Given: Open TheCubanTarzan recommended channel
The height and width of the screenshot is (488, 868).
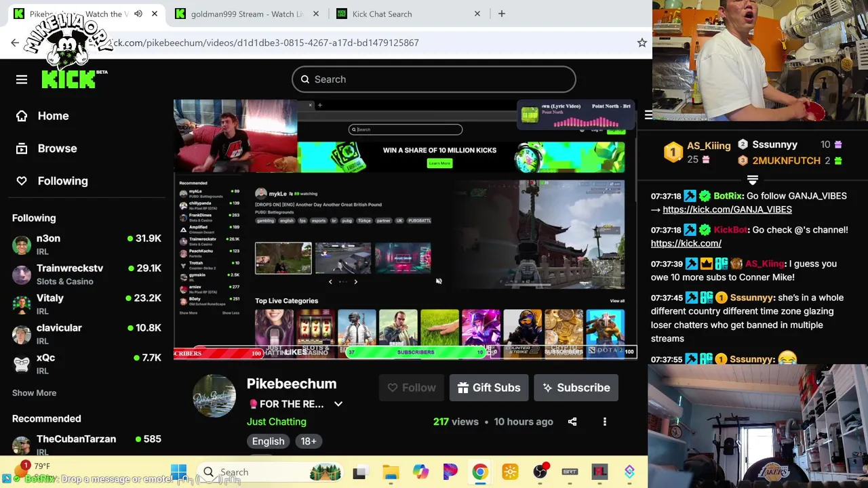Looking at the screenshot, I should point(87,444).
